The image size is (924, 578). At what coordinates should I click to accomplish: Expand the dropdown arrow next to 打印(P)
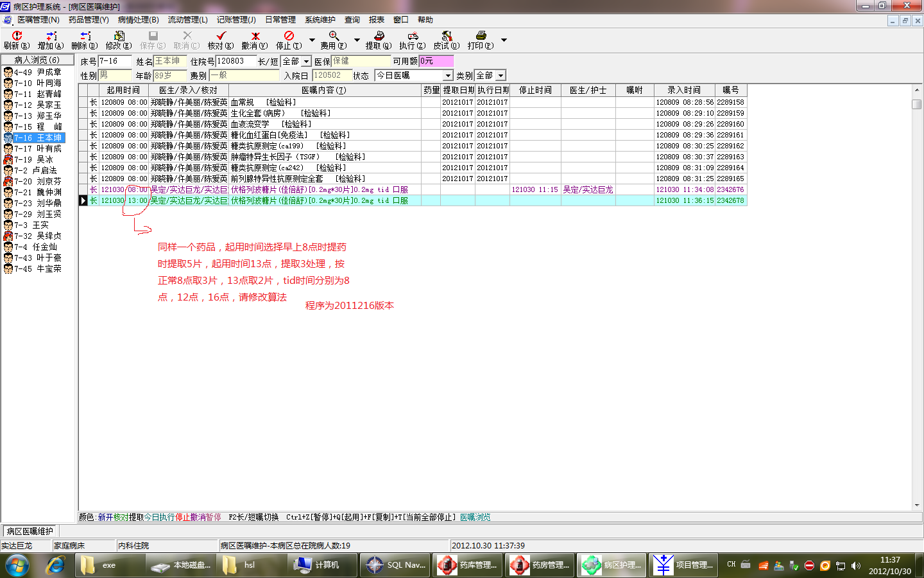pos(504,40)
